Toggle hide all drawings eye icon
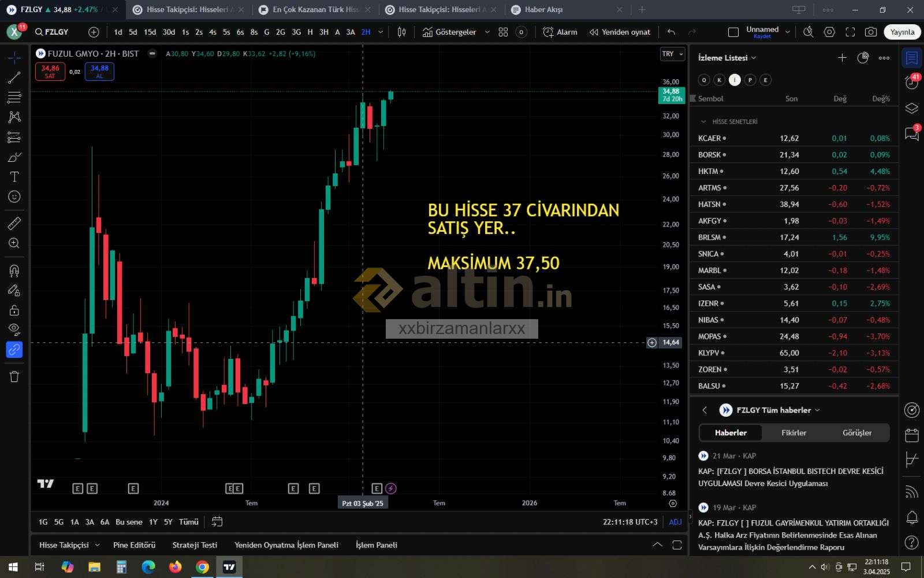The image size is (924, 578). [x=14, y=329]
